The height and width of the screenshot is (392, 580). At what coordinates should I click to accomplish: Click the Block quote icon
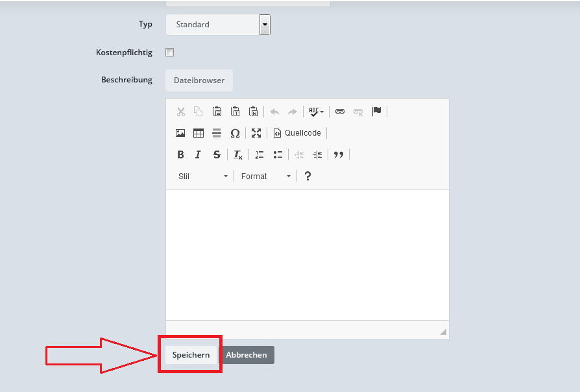click(339, 154)
